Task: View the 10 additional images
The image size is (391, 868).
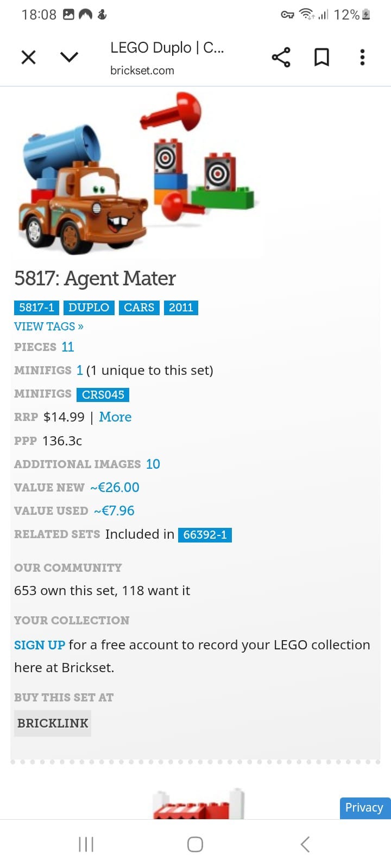Action: [x=153, y=464]
